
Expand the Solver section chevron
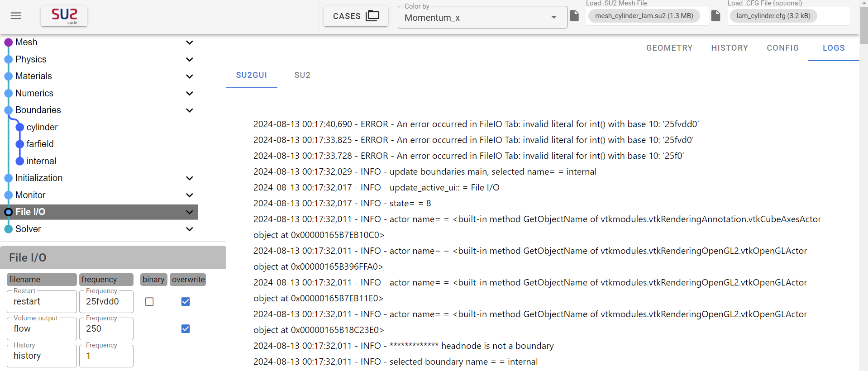[190, 229]
